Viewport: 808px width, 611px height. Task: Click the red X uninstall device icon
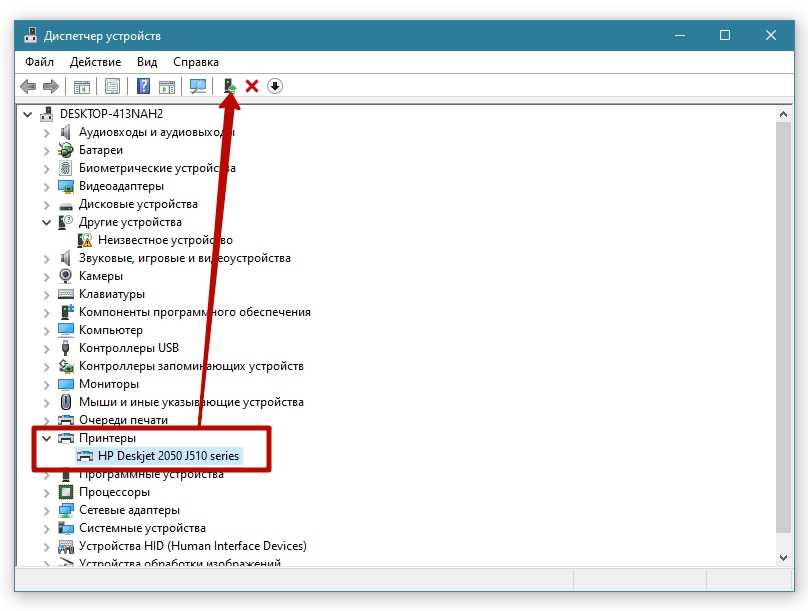tap(252, 86)
